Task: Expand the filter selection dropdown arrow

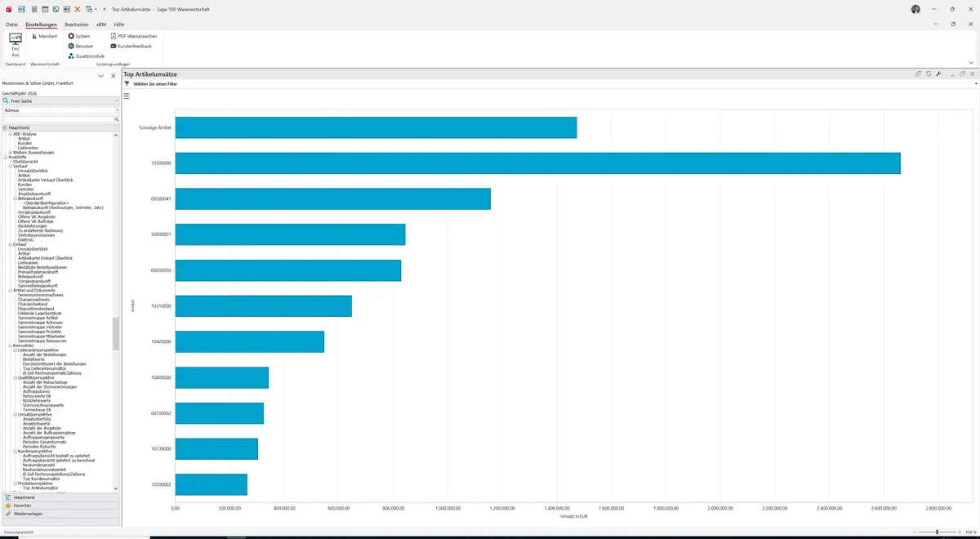Action: [975, 83]
